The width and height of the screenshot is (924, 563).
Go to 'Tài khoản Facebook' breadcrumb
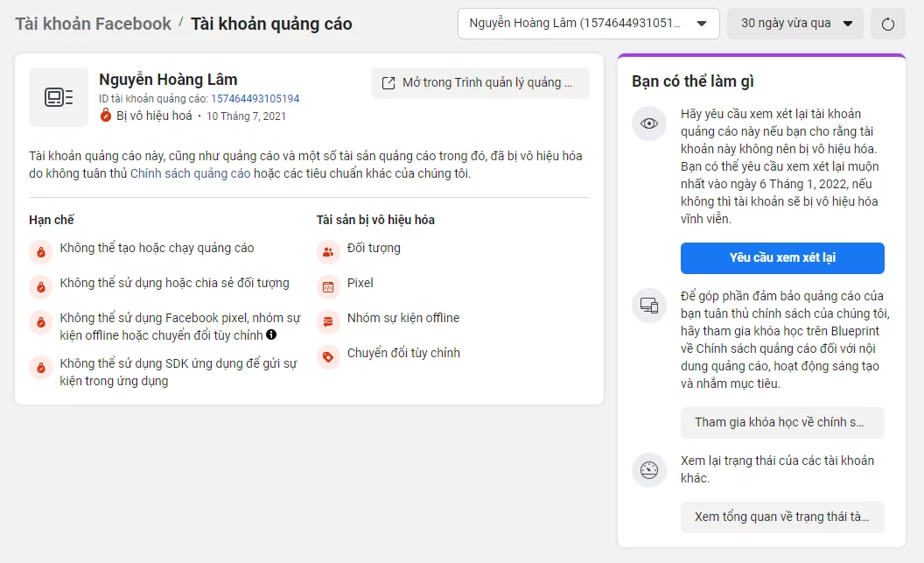tap(94, 24)
